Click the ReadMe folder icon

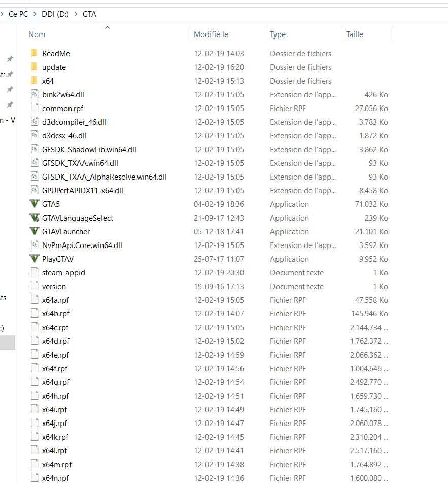35,53
